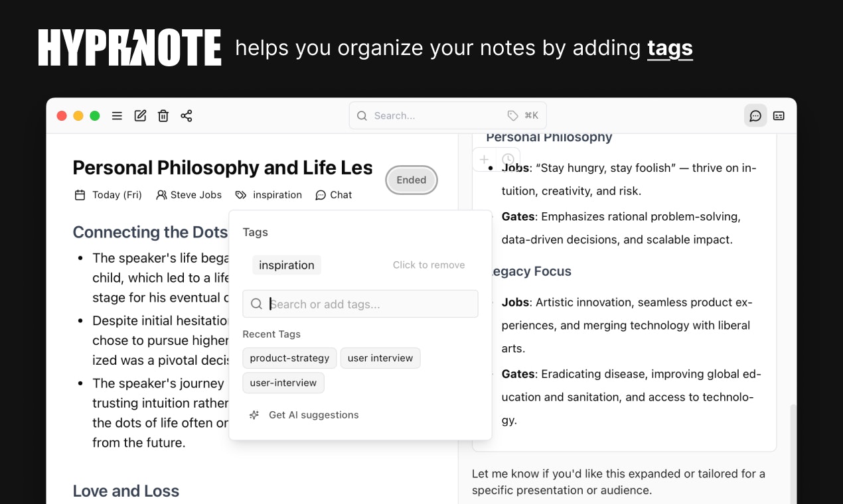The image size is (843, 504).
Task: Delete note with the trash icon
Action: 163,116
